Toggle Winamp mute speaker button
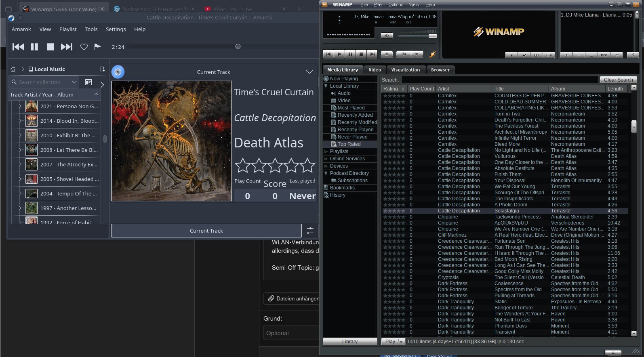 point(387,36)
